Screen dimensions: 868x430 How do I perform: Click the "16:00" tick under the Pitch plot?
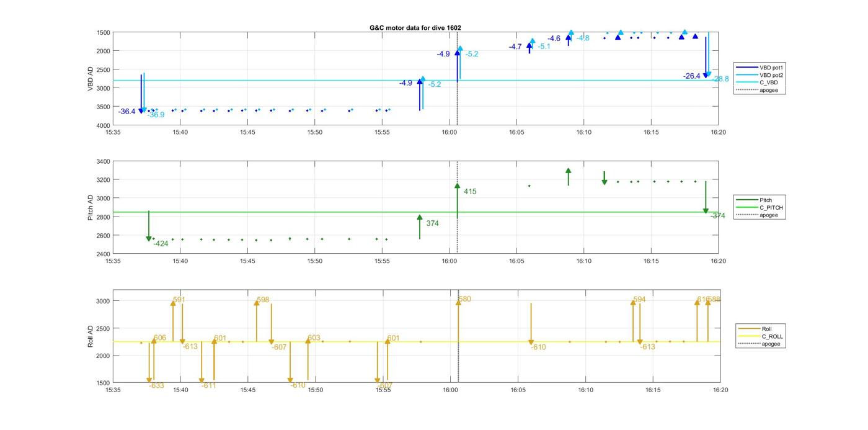click(x=449, y=261)
